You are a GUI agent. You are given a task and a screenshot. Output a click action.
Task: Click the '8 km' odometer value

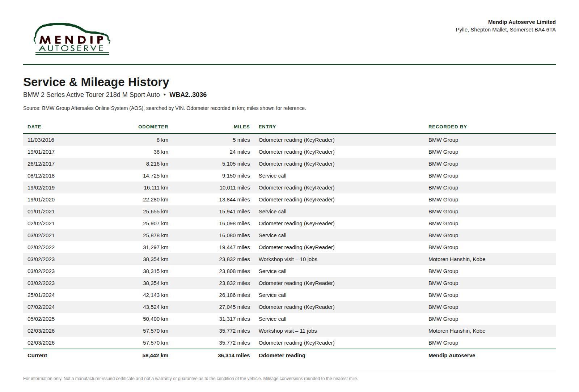click(162, 140)
